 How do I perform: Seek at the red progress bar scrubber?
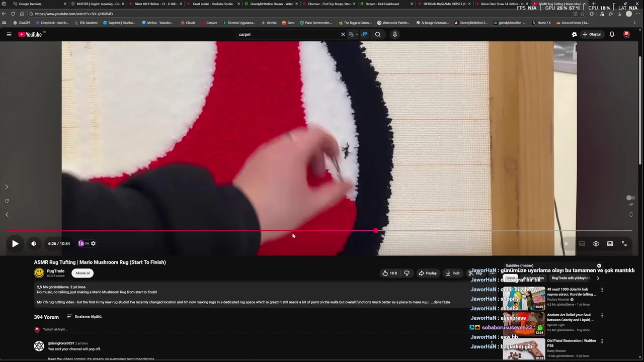376,231
